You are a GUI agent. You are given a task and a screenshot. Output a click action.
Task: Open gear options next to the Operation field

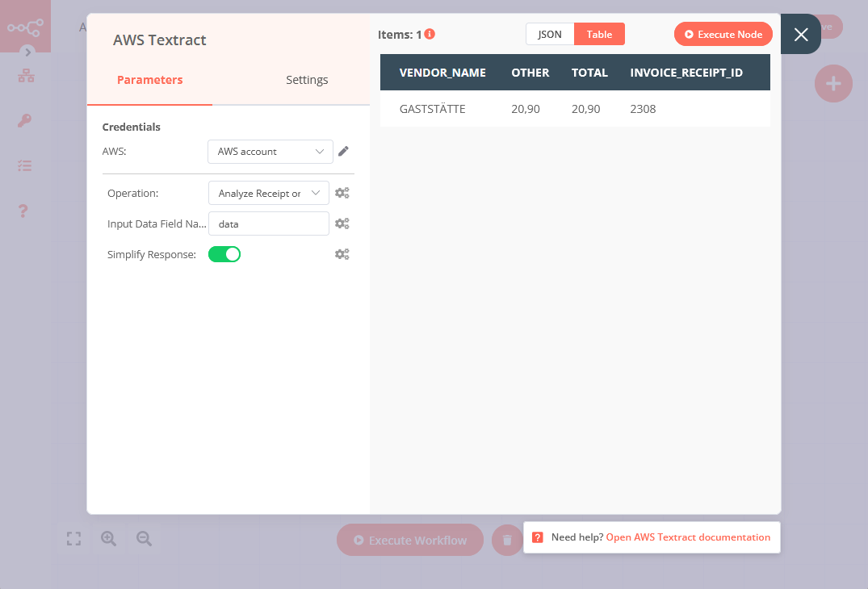pos(342,193)
